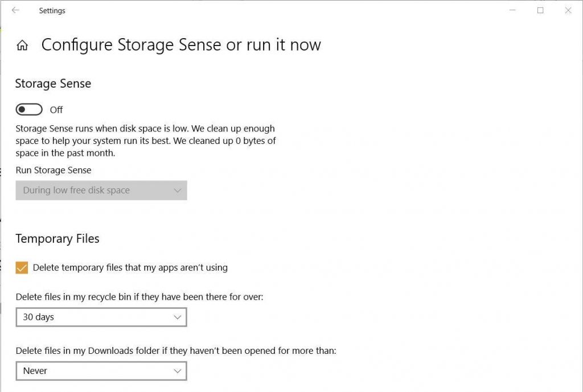
Task: Open the Run Storage Sense dropdown
Action: pyautogui.click(x=101, y=191)
